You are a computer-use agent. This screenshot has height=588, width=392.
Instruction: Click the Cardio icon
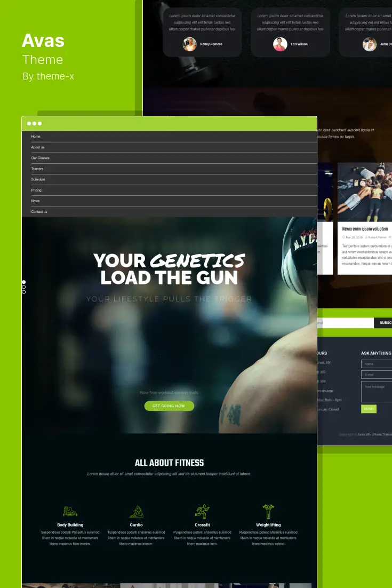(x=137, y=512)
